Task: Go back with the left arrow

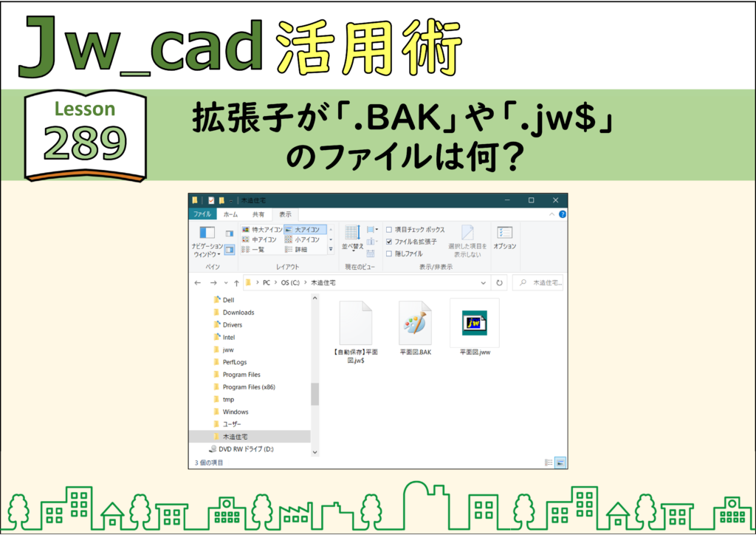Action: (x=198, y=283)
